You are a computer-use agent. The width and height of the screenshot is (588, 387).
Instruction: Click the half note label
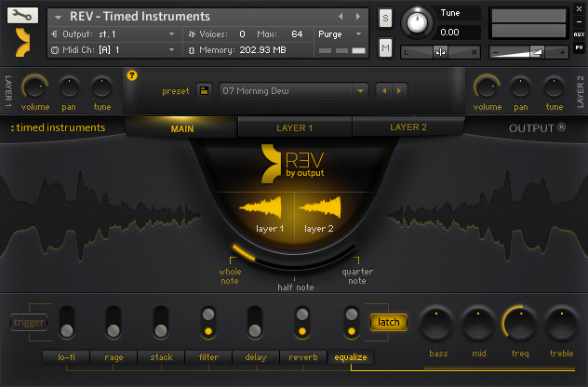click(296, 287)
